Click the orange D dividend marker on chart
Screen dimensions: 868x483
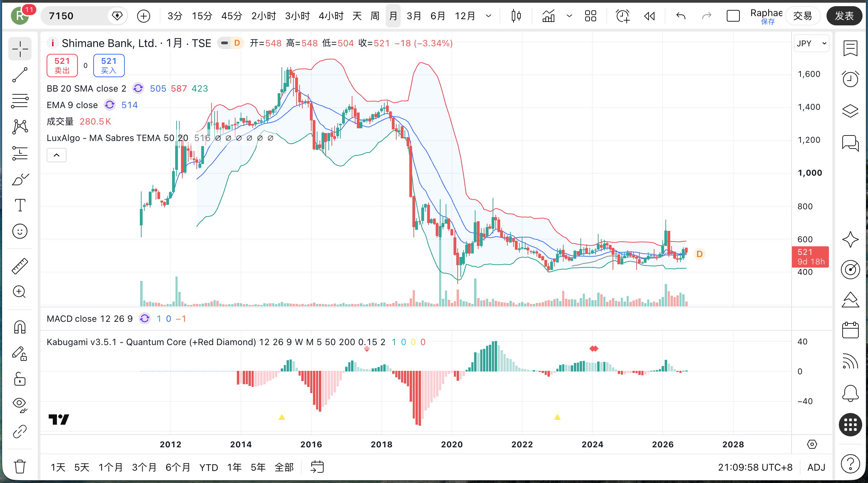(x=699, y=254)
